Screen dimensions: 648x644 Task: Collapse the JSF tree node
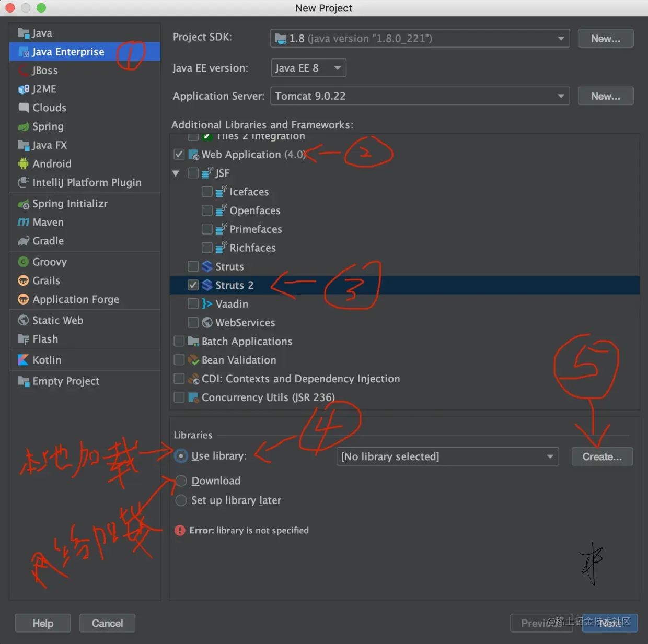pos(176,173)
